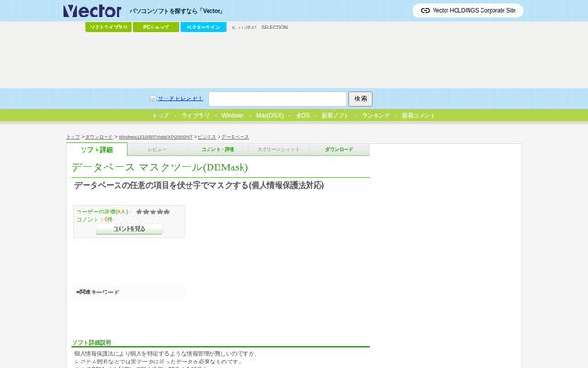
Task: Switch to the スクリーンショット tab
Action: (x=278, y=149)
